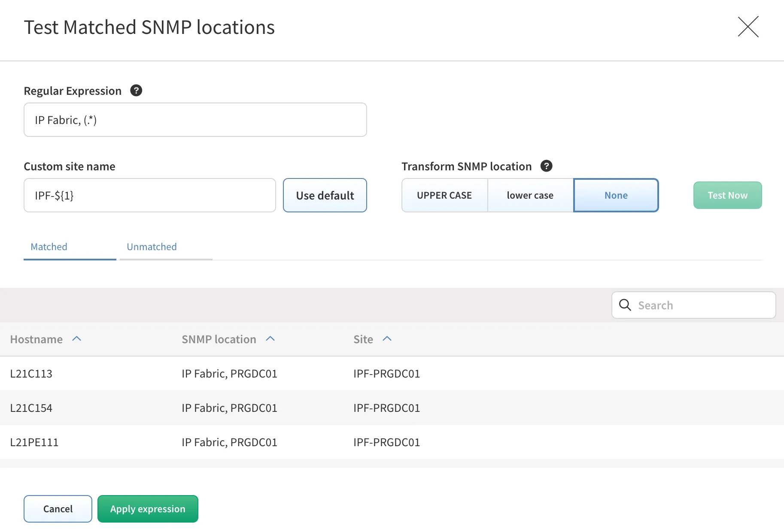The width and height of the screenshot is (784, 532).
Task: Click the SNMP location column sort chevron
Action: (x=270, y=339)
